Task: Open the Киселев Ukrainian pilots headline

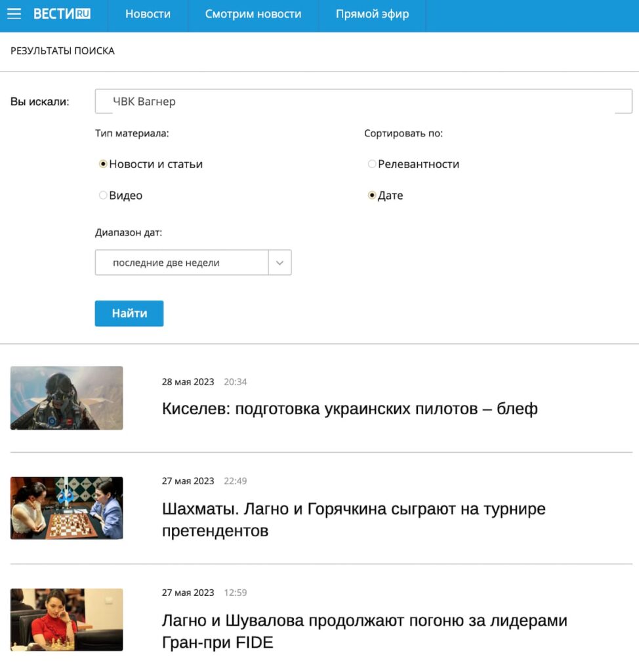Action: tap(350, 409)
